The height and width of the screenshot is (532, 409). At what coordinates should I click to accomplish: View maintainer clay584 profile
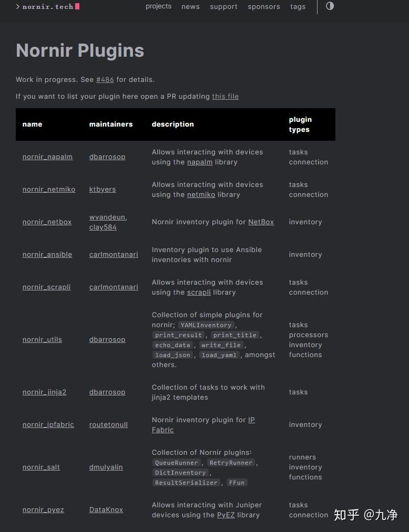pos(103,227)
